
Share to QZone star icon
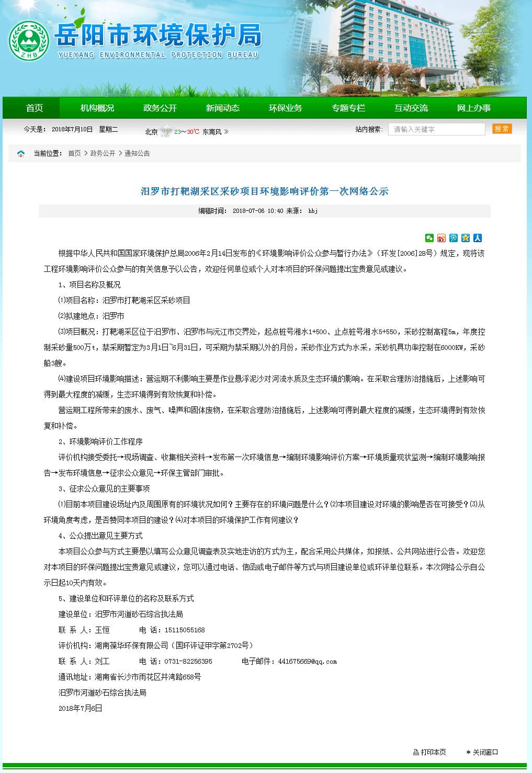pyautogui.click(x=465, y=238)
